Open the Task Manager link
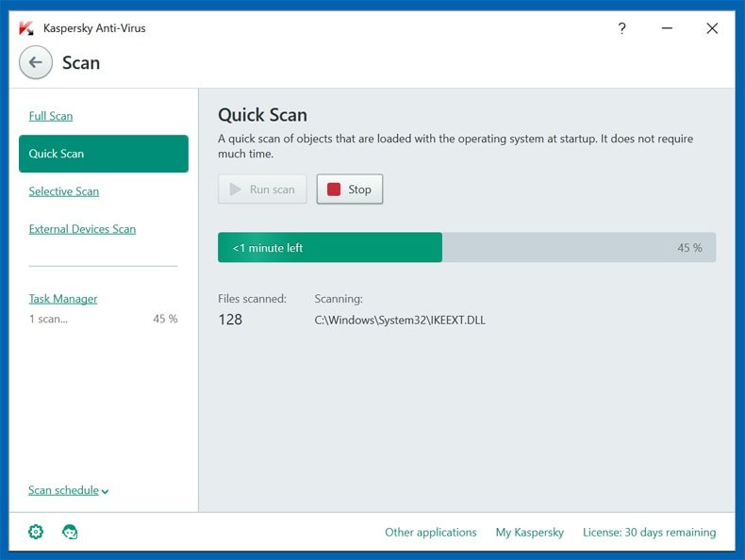Image resolution: width=745 pixels, height=560 pixels. (63, 299)
